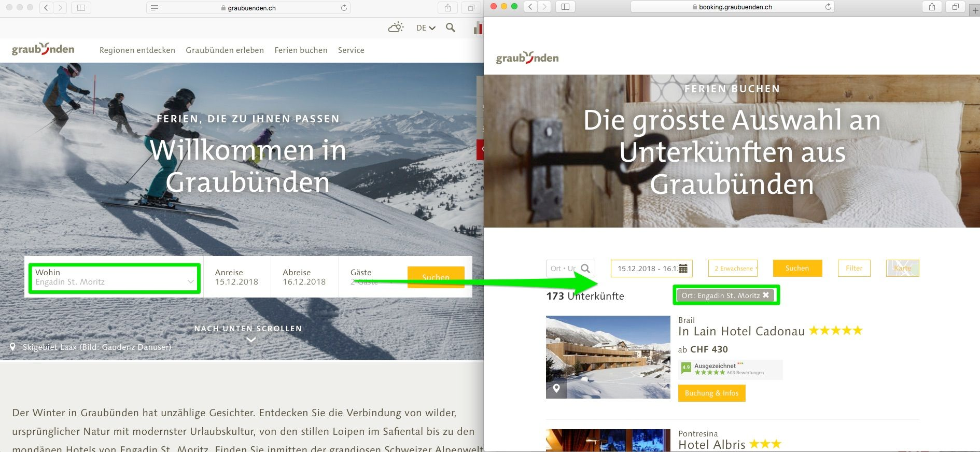Image resolution: width=980 pixels, height=452 pixels.
Task: Click "Pontresina" location label
Action: (698, 433)
